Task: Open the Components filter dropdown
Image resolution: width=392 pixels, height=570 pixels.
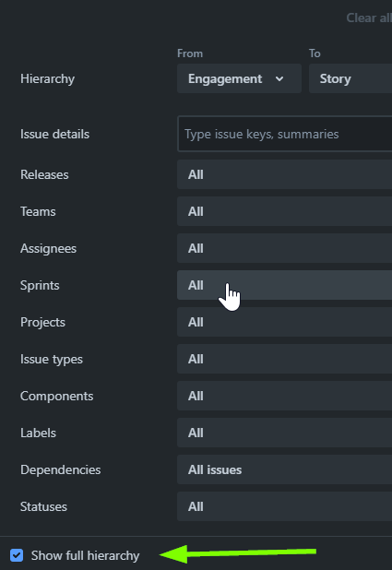Action: [x=284, y=396]
